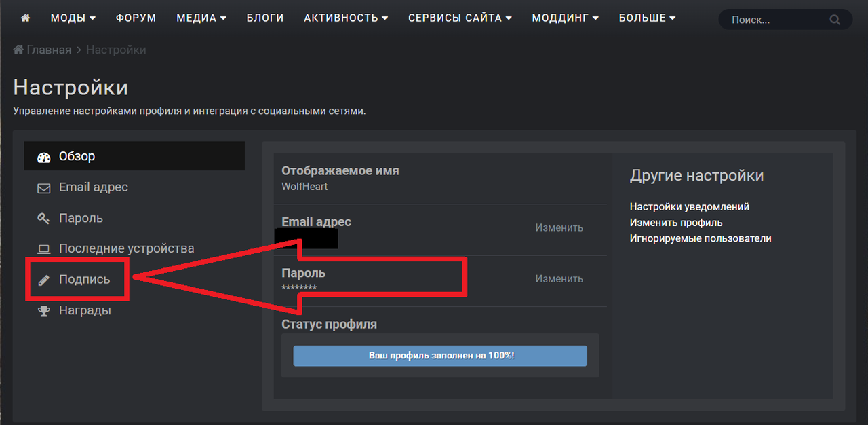The image size is (868, 425).
Task: Go to the ФОРУМ section
Action: (x=136, y=18)
